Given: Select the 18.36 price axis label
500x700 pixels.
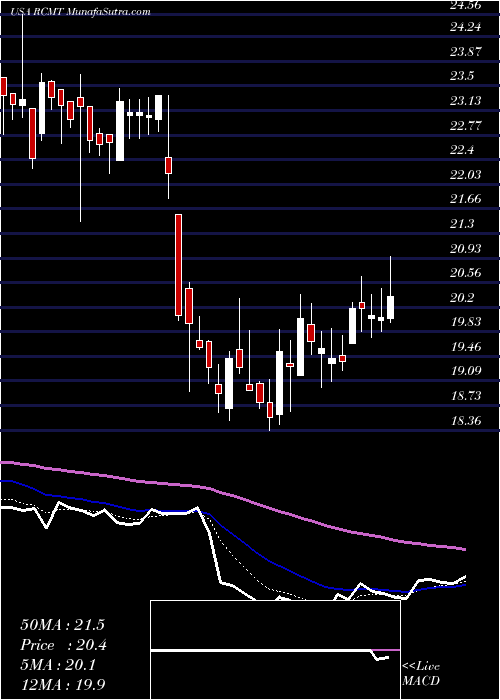Looking at the screenshot, I should [466, 421].
